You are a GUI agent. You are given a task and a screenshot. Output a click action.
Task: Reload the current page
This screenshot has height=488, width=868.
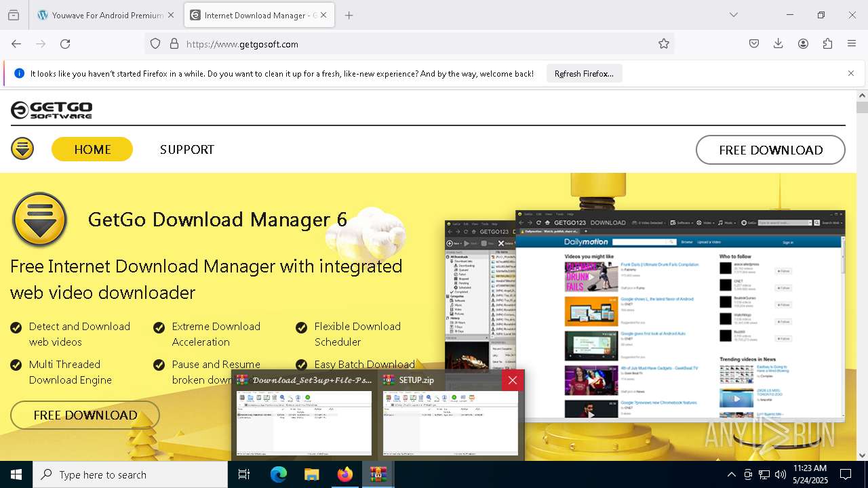pos(65,43)
